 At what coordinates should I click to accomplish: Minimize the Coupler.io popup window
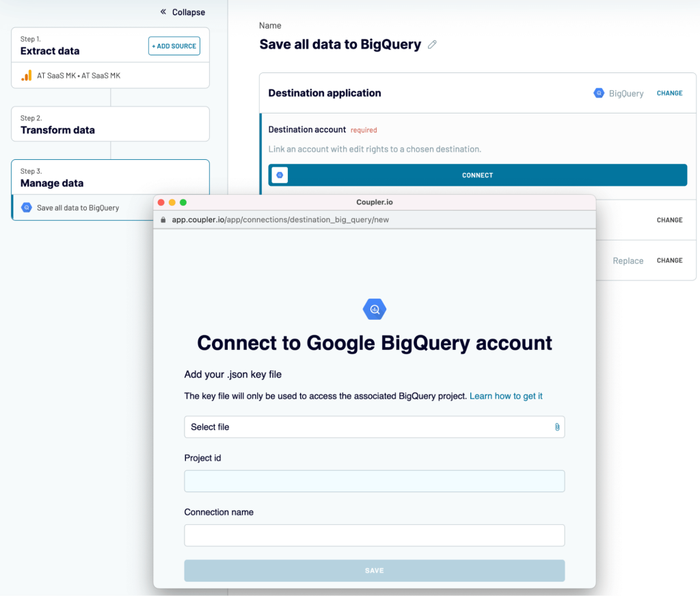click(x=172, y=202)
